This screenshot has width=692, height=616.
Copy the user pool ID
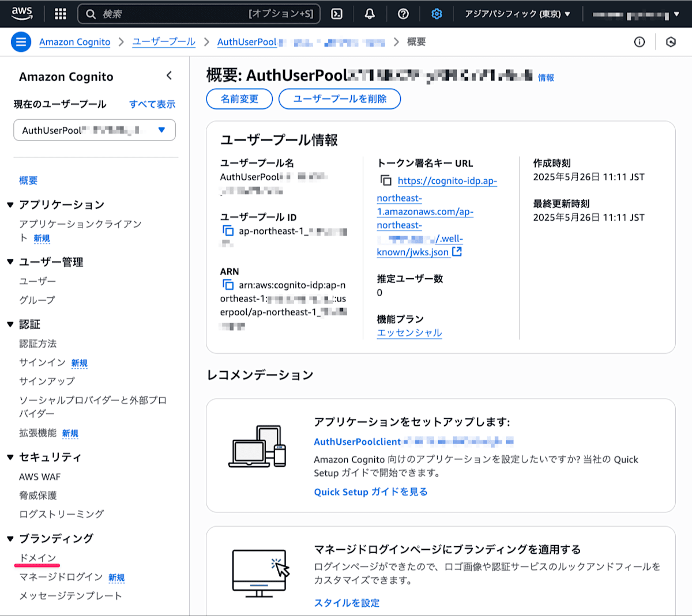point(228,230)
